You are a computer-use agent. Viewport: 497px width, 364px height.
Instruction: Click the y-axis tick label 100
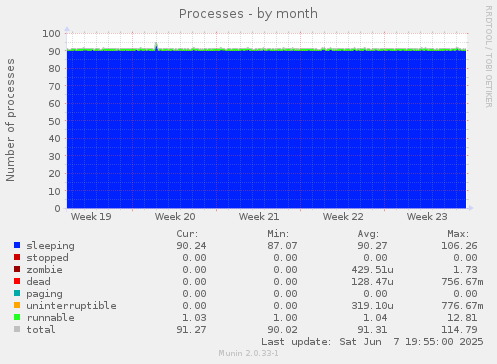point(51,34)
